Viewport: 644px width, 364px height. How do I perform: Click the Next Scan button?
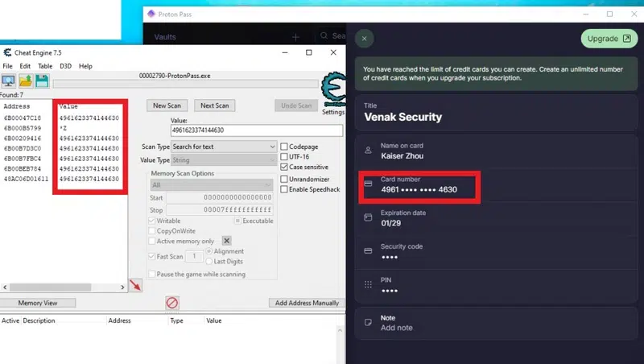pyautogui.click(x=214, y=105)
